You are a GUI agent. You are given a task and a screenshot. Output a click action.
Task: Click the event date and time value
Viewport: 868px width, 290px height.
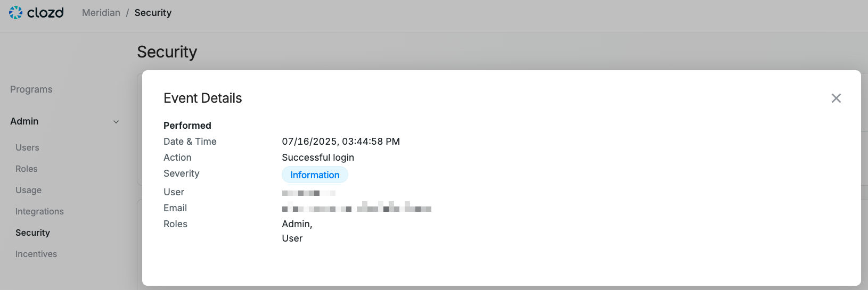pyautogui.click(x=341, y=142)
